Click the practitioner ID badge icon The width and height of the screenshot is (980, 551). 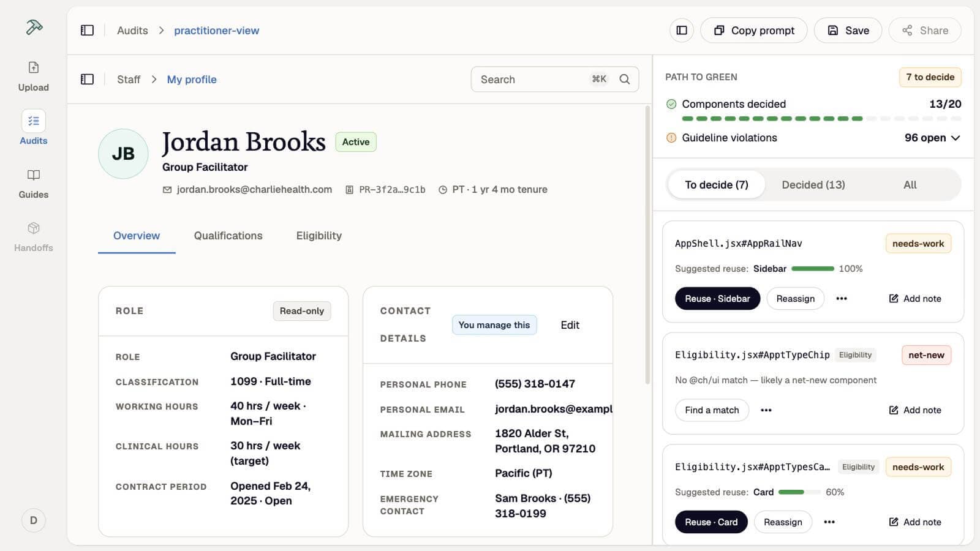[x=349, y=190]
